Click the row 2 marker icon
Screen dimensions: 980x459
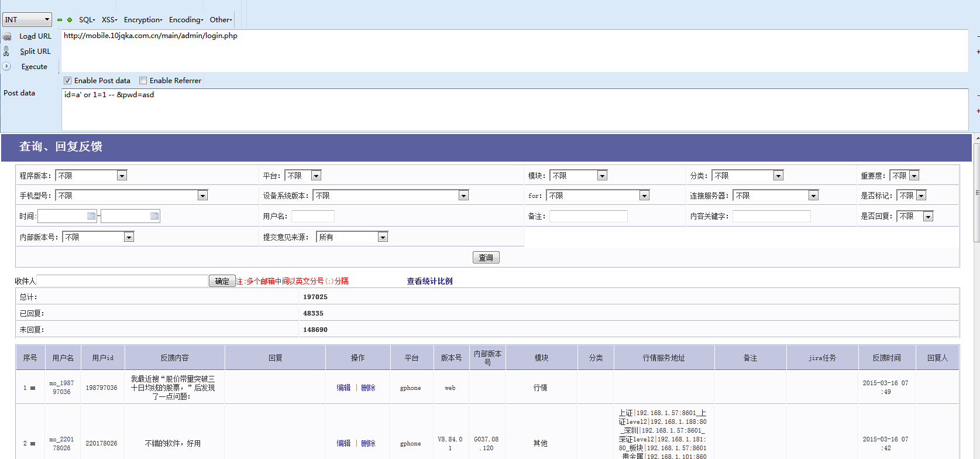[33, 444]
